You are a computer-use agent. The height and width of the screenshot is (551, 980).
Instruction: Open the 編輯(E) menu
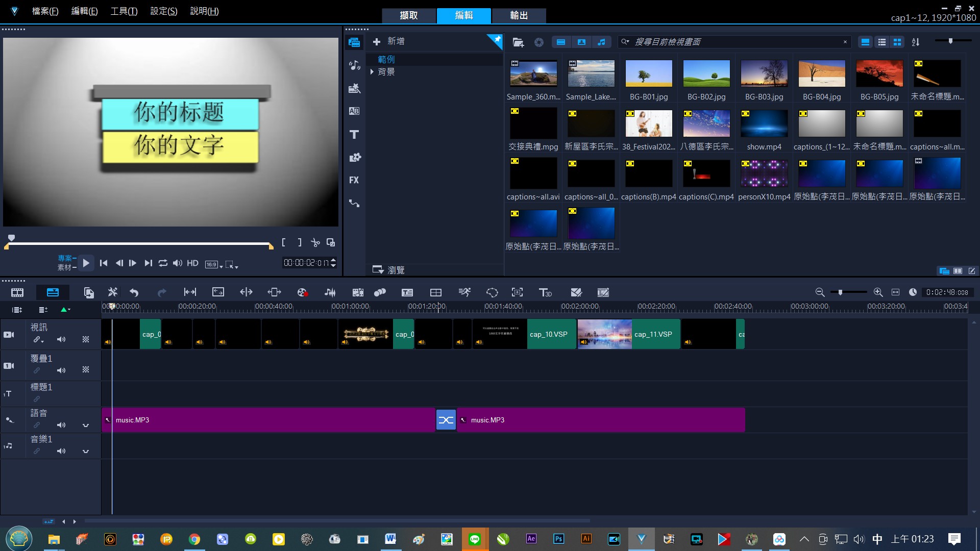coord(84,11)
